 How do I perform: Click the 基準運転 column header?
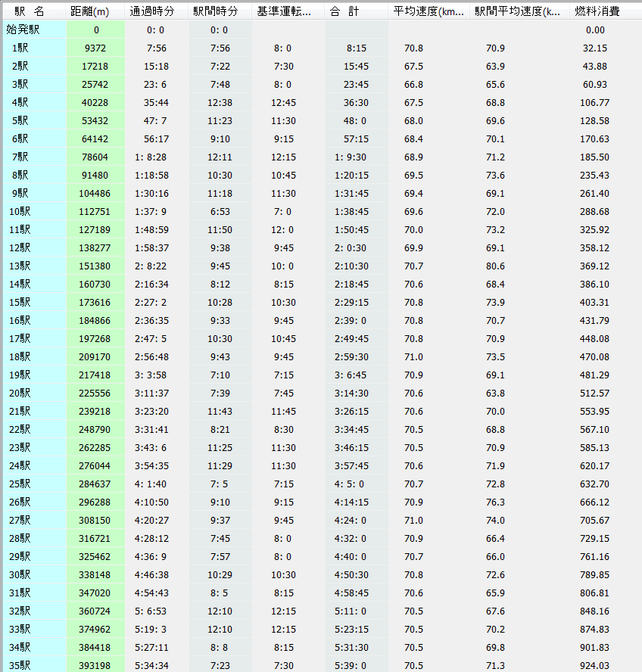[288, 11]
